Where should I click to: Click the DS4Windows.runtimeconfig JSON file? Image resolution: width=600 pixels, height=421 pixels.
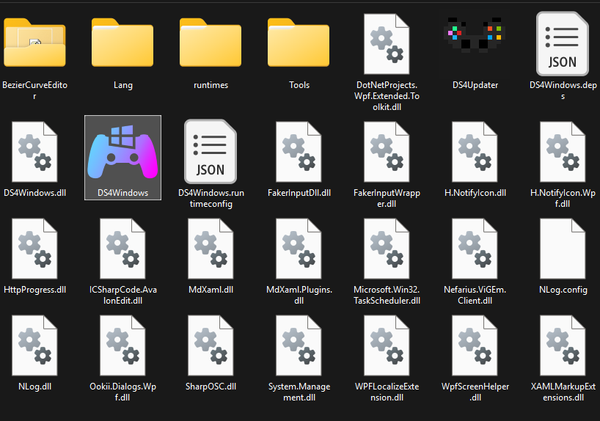[x=211, y=150]
